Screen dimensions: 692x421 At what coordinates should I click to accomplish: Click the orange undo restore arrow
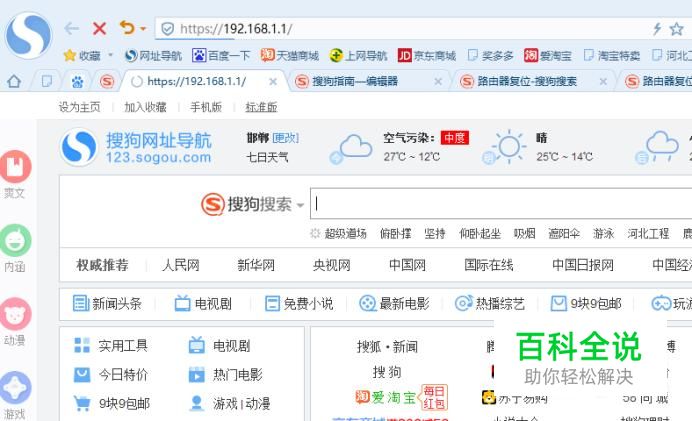click(x=128, y=28)
